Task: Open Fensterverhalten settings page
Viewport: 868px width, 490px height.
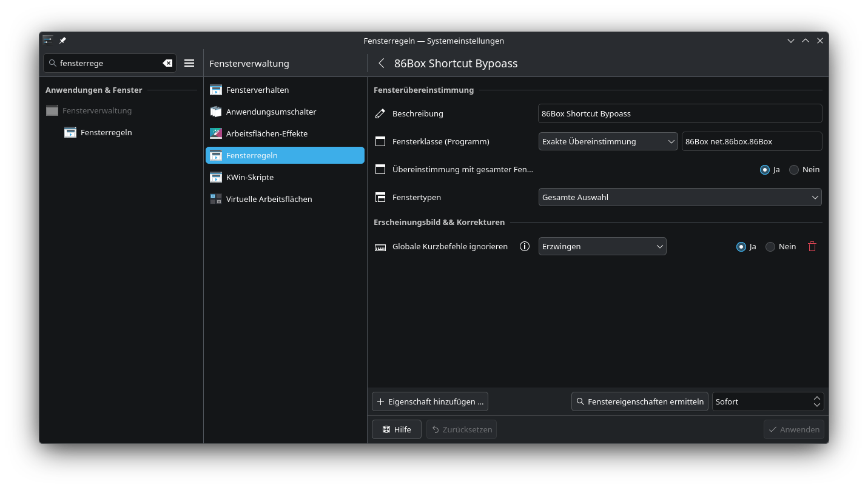Action: pos(285,90)
